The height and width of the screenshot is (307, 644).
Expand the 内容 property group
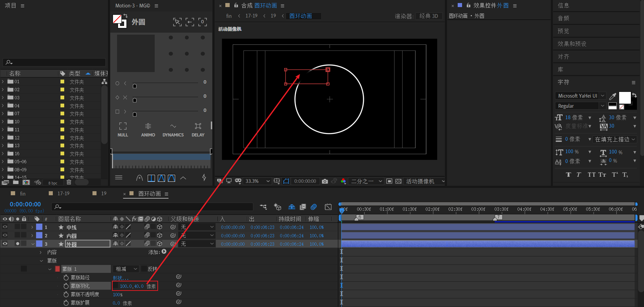(41, 252)
